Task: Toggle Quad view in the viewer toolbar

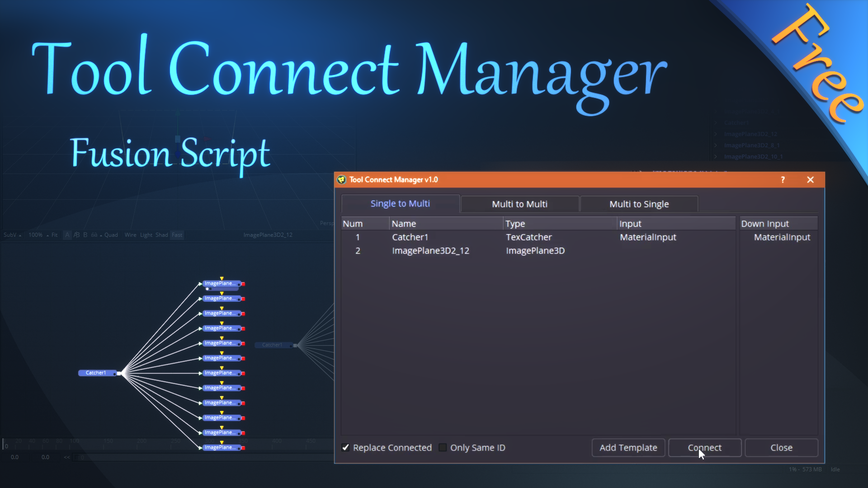Action: (x=111, y=235)
